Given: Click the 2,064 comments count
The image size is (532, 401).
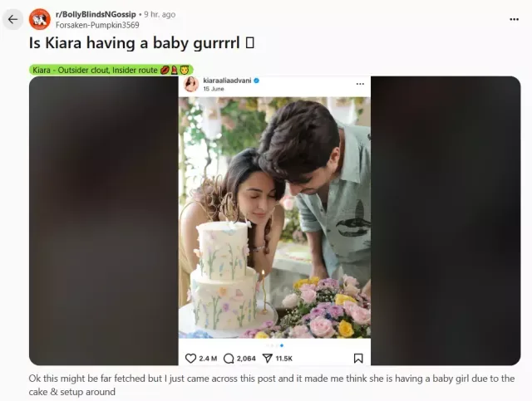Looking at the screenshot, I should 246,359.
